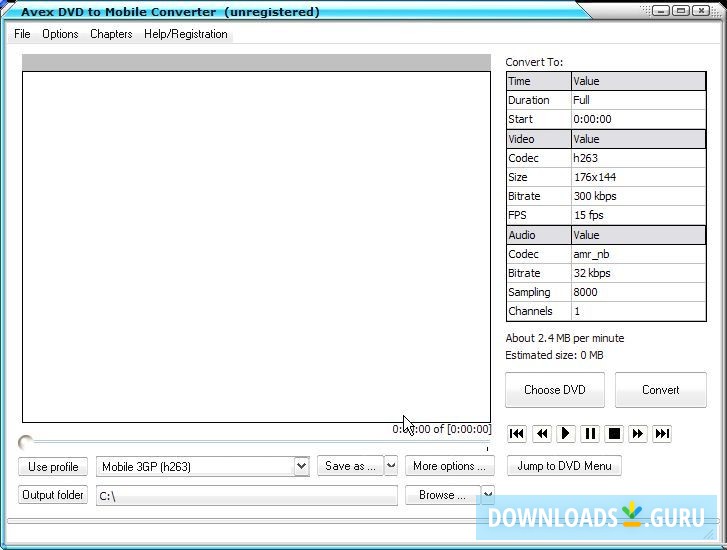Expand the arrow beside Browse
The height and width of the screenshot is (550, 727).
pyautogui.click(x=487, y=495)
